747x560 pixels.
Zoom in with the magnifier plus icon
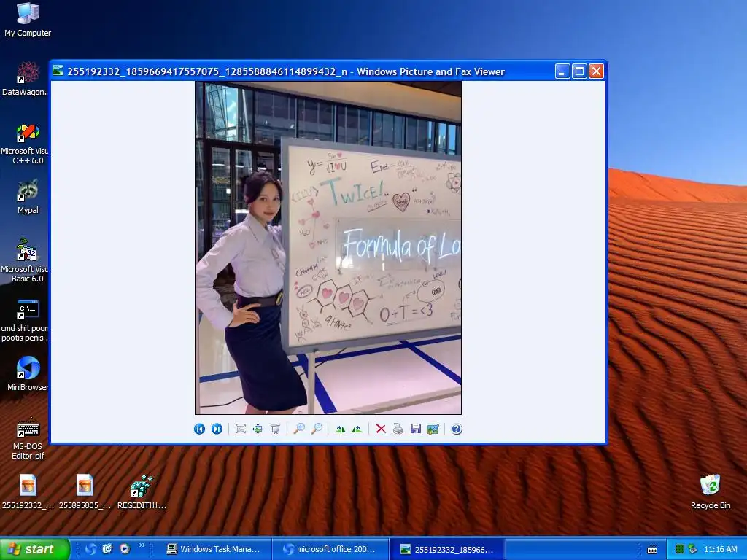click(298, 429)
